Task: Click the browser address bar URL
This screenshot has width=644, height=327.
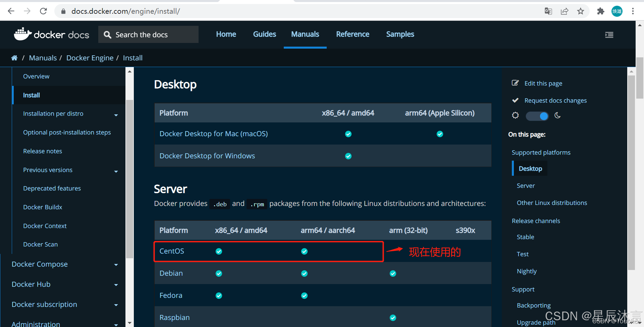Action: (x=125, y=11)
